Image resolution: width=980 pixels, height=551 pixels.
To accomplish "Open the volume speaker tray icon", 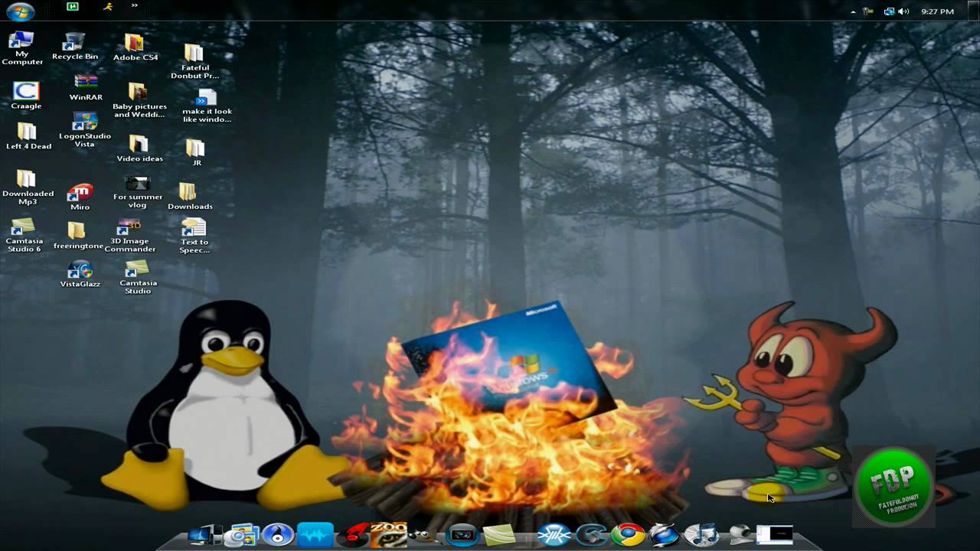I will click(903, 11).
